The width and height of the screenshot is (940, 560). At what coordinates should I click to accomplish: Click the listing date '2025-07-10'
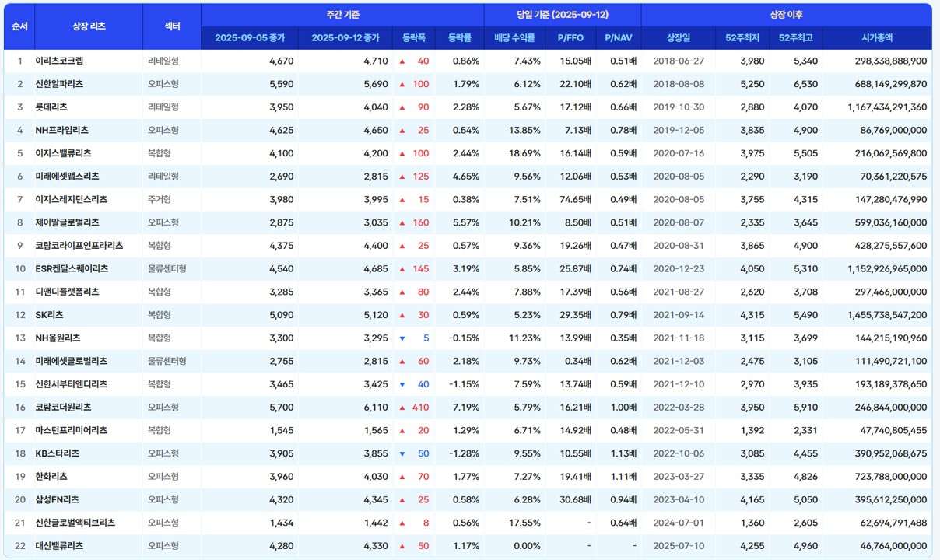(x=679, y=546)
